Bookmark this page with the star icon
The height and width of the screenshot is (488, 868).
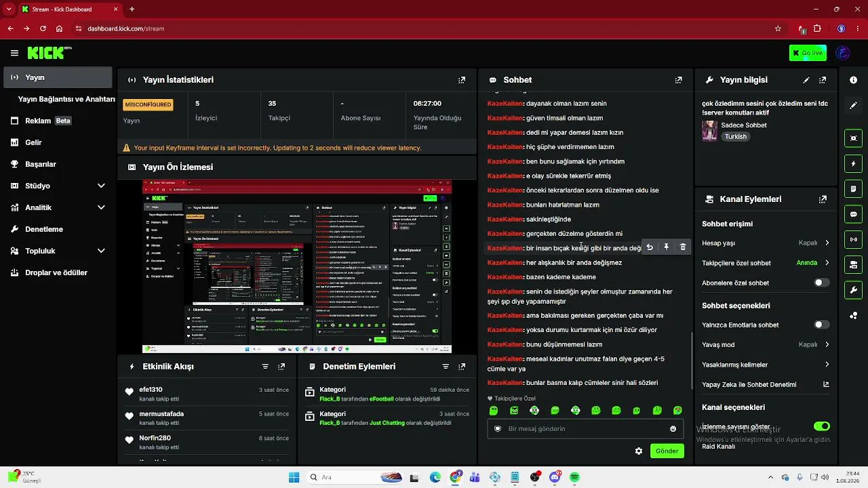pos(778,28)
